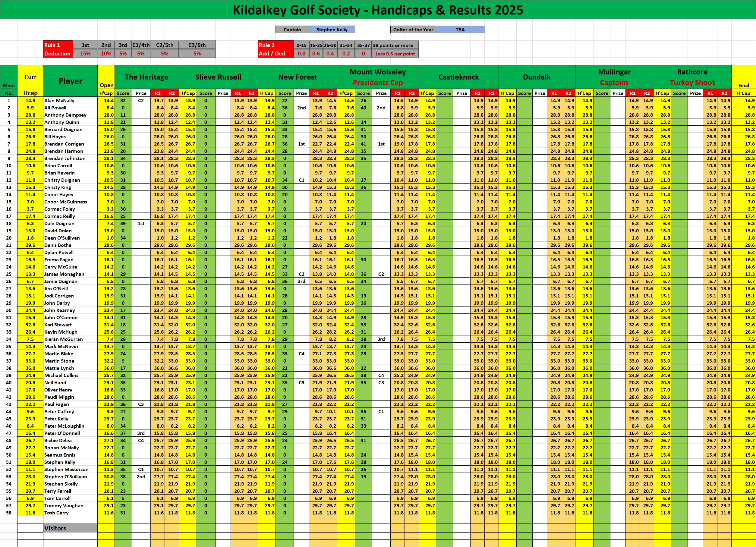Select player name 'Neil Hand'
This screenshot has width=756, height=547.
[x=55, y=382]
